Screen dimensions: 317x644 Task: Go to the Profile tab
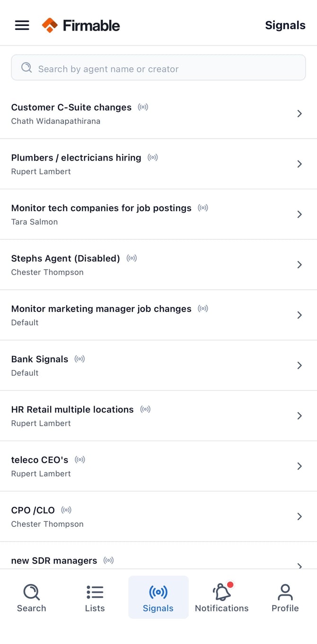(285, 597)
